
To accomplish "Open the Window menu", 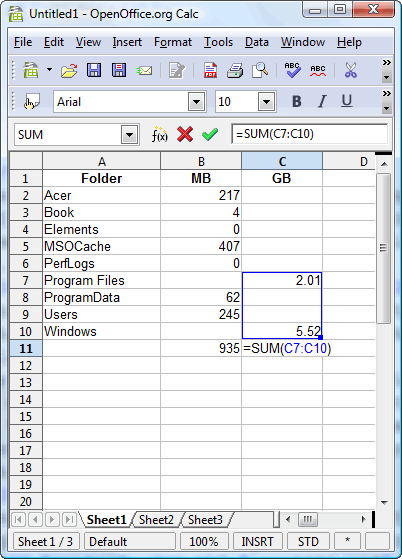I will [x=303, y=42].
